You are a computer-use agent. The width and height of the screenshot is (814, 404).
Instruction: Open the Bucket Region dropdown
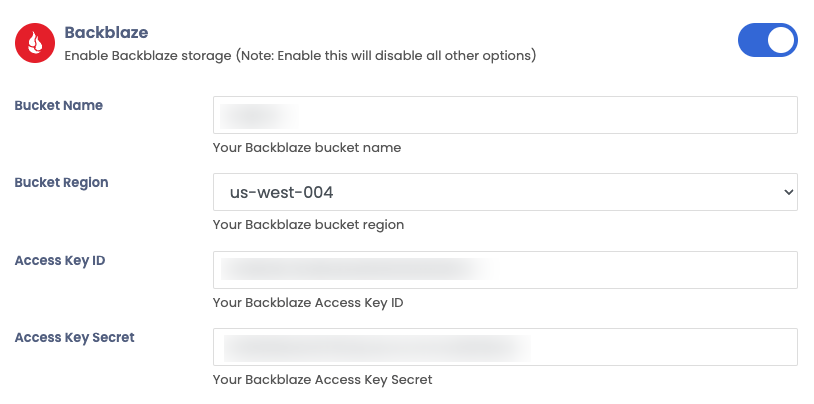(x=505, y=192)
